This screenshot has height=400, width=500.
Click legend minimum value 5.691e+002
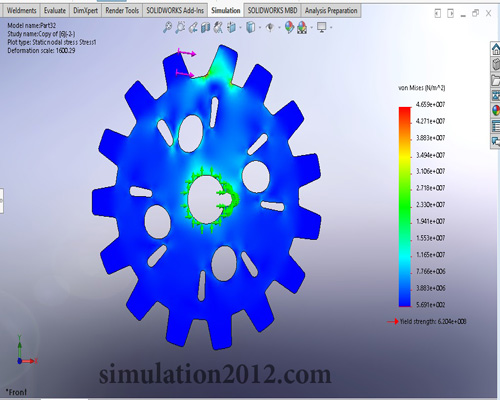point(430,305)
